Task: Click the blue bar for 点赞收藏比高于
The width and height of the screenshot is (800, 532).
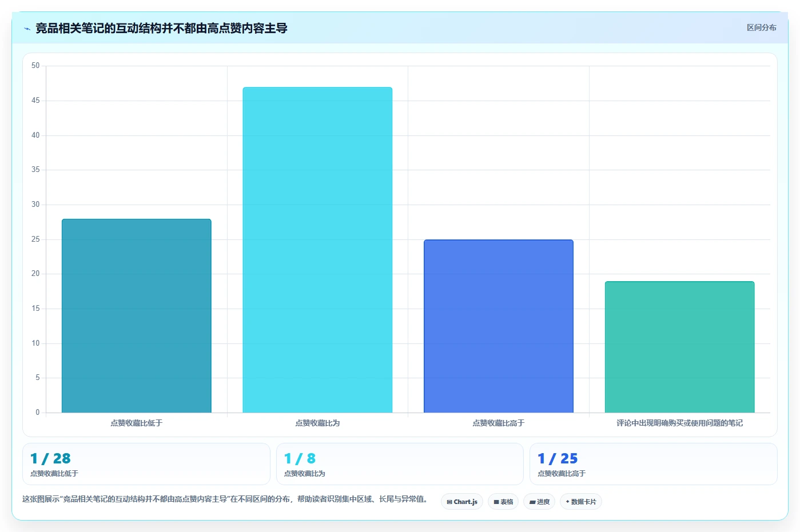Action: 499,326
